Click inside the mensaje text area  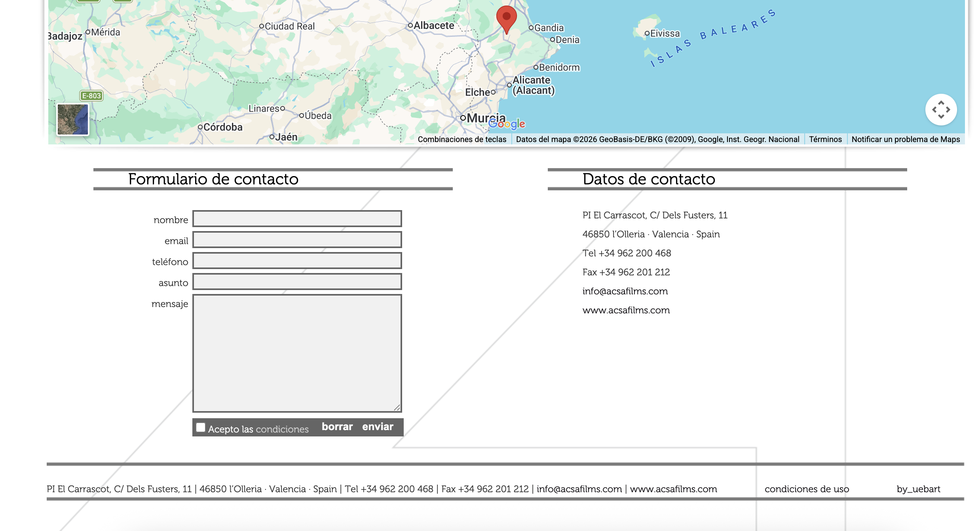point(297,353)
